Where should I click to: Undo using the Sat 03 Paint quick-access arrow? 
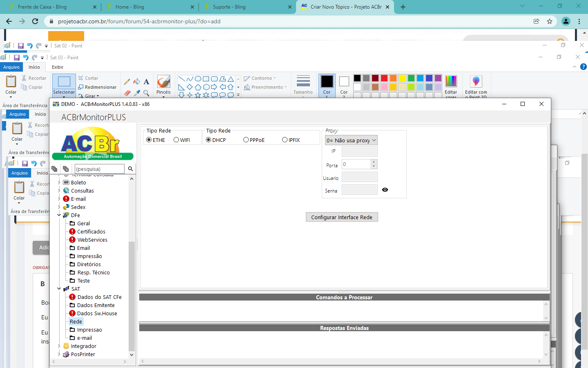pyautogui.click(x=26, y=58)
